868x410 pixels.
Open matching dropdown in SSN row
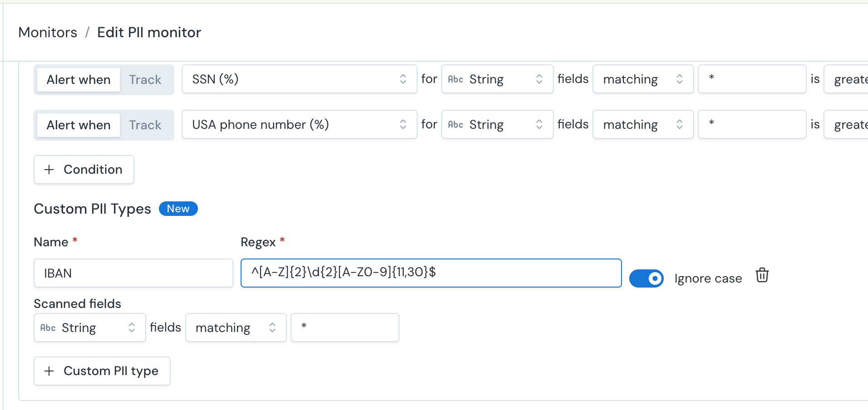pyautogui.click(x=643, y=79)
